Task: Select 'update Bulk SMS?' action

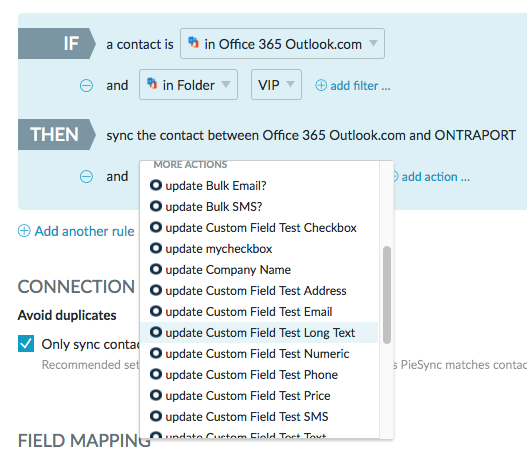Action: click(x=259, y=206)
